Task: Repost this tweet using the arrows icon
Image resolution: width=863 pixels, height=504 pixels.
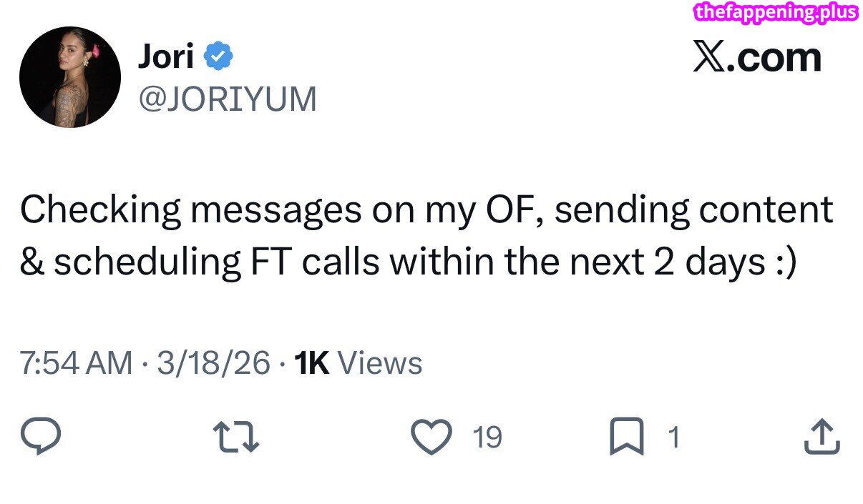Action: 236,437
